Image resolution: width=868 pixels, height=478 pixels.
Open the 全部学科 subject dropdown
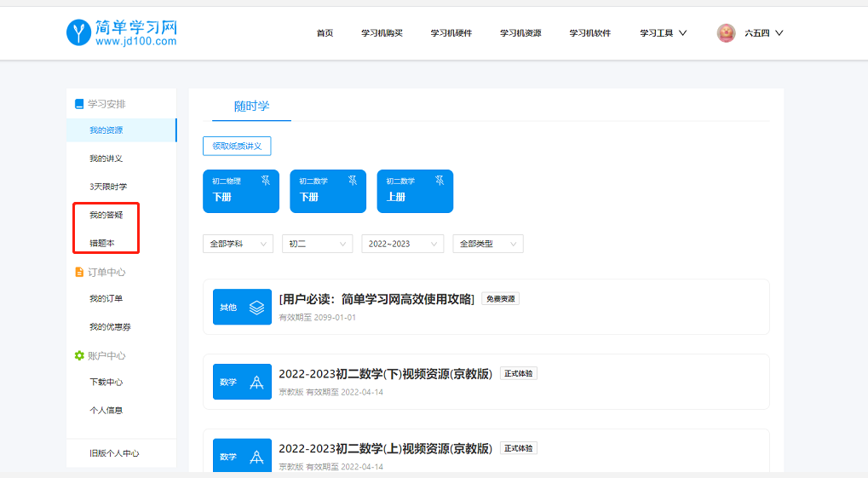[238, 244]
